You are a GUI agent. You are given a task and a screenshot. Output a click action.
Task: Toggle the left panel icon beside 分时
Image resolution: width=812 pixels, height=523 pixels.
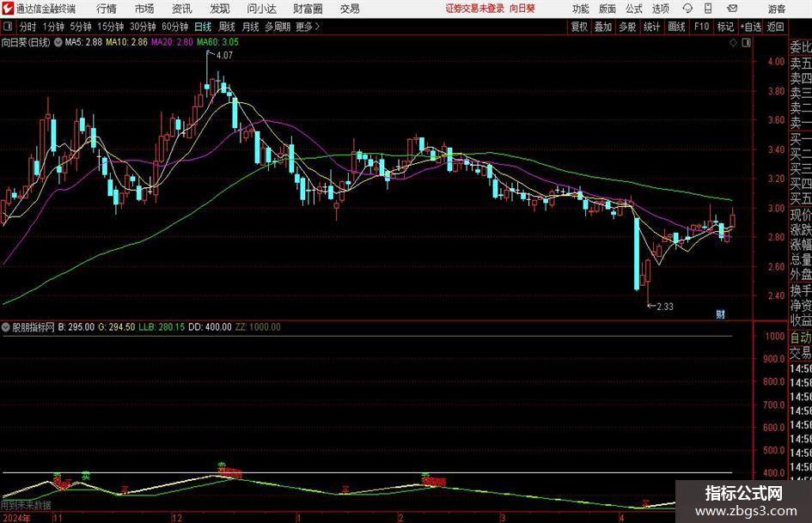[x=8, y=27]
